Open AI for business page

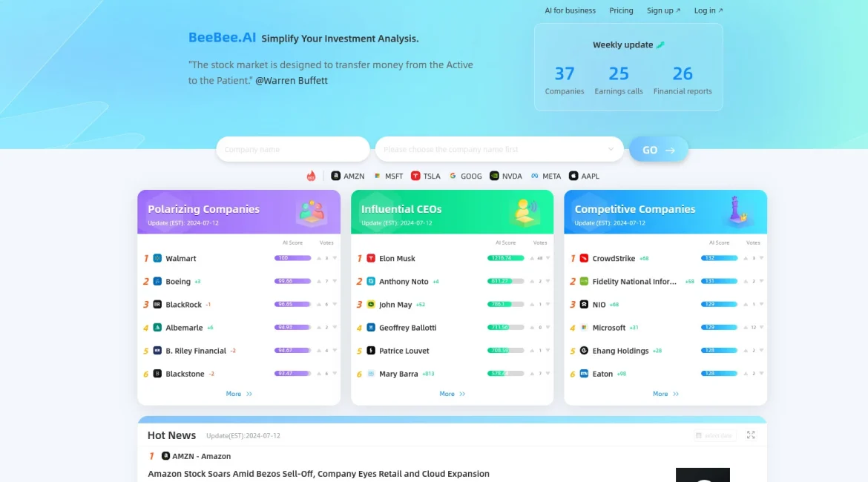tap(571, 10)
